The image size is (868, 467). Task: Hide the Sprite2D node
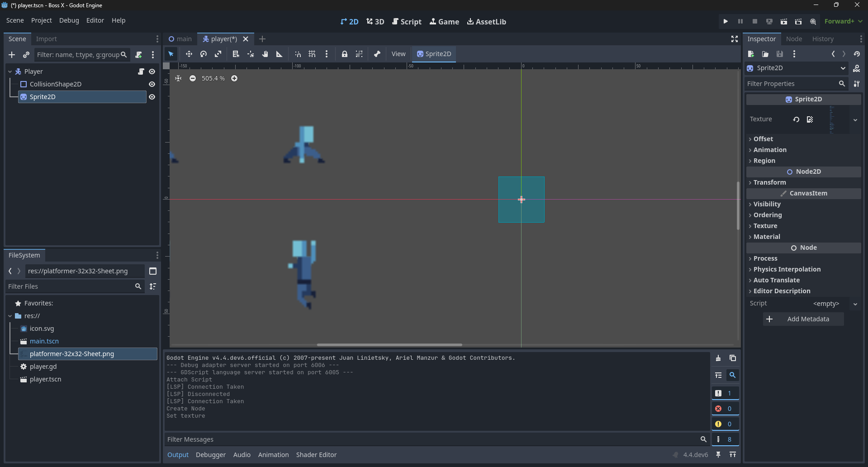point(152,97)
